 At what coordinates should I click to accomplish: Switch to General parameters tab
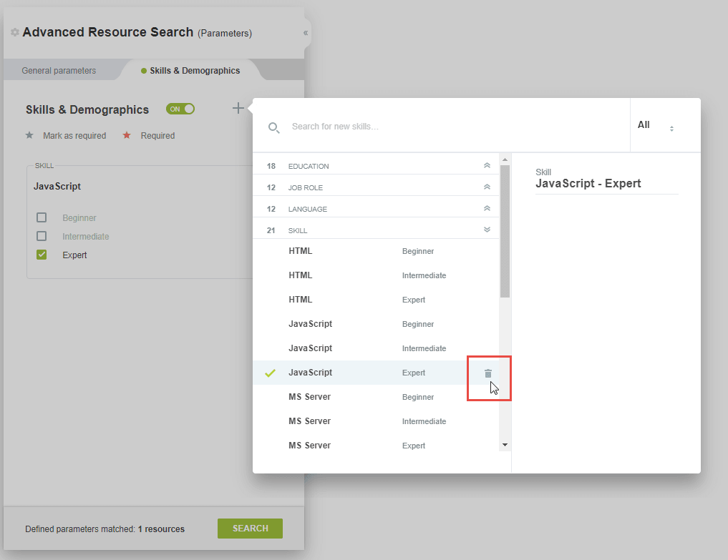59,71
